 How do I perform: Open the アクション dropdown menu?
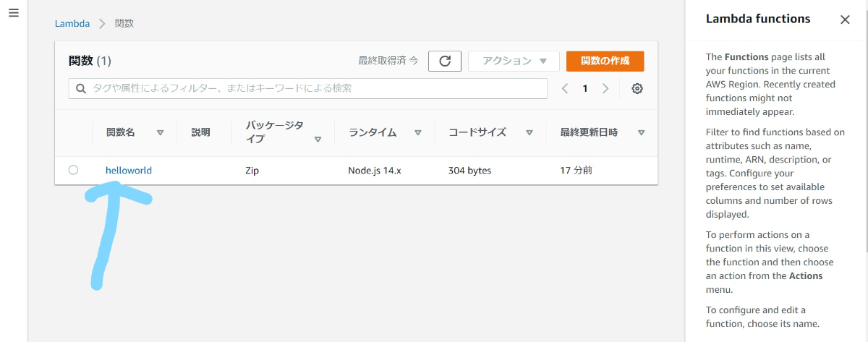pyautogui.click(x=514, y=61)
